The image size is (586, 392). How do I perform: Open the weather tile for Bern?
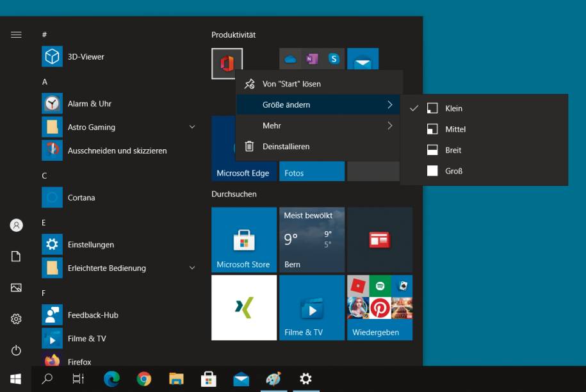click(x=312, y=240)
